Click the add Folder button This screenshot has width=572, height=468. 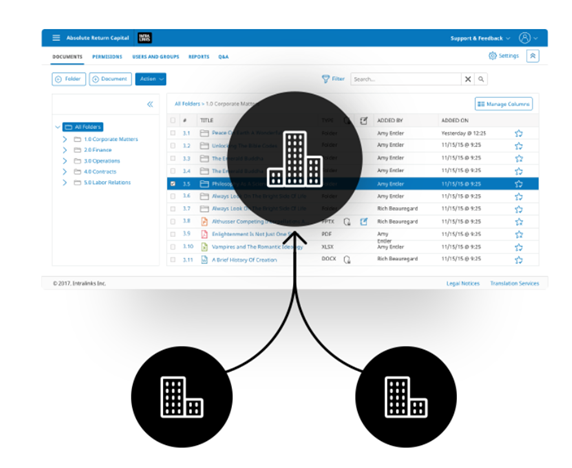pos(69,79)
